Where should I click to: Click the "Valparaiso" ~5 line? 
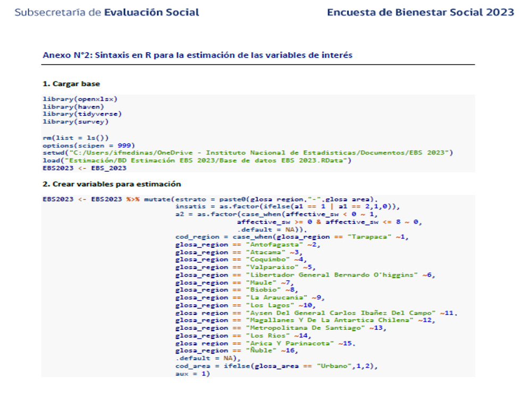click(246, 268)
